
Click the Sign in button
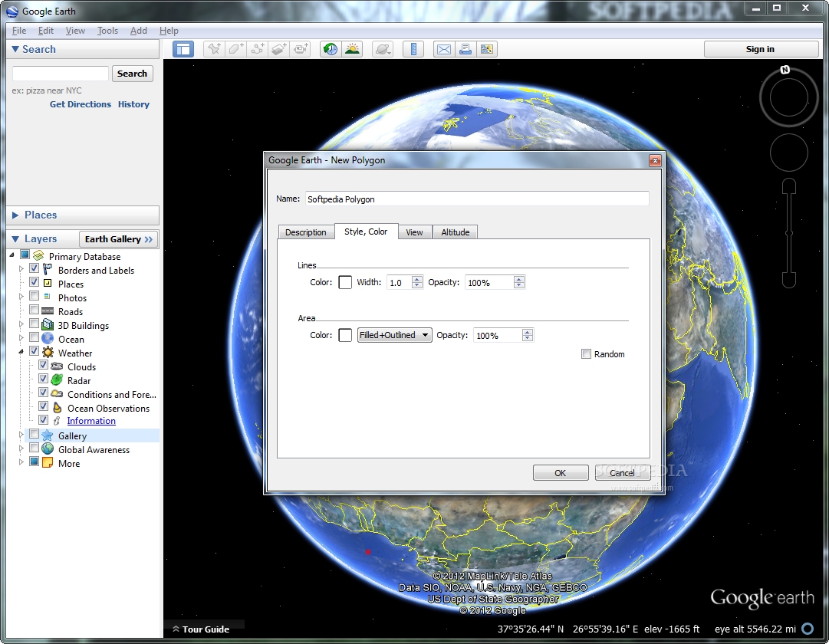coord(761,49)
